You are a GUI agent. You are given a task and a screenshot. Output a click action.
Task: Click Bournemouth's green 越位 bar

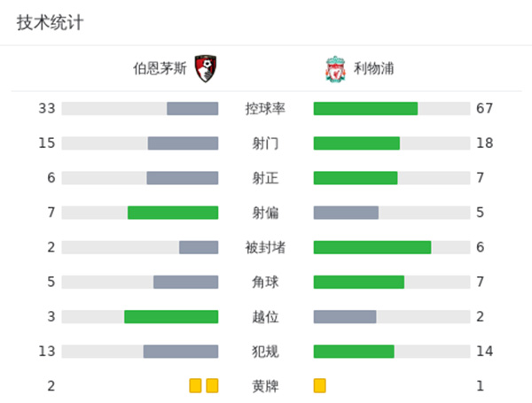[171, 317]
